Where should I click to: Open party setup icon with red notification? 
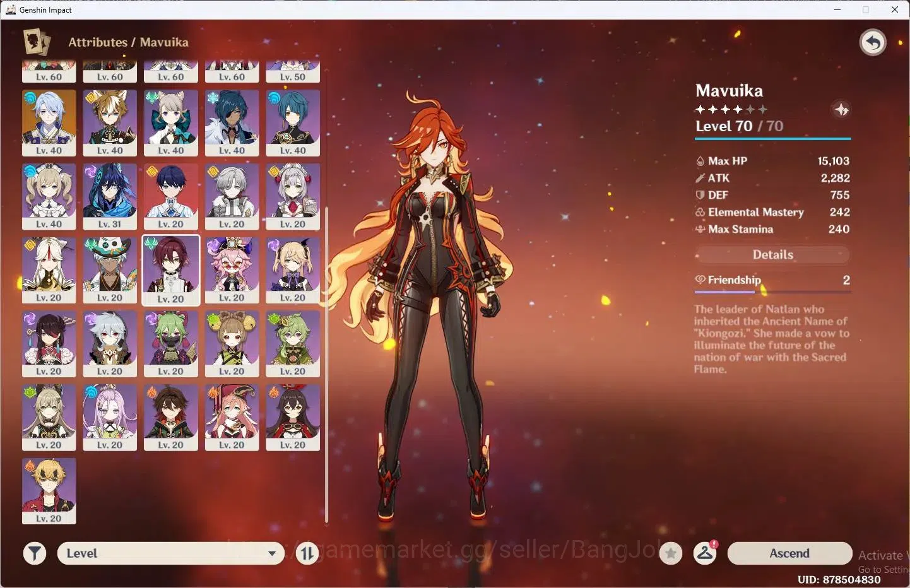pyautogui.click(x=705, y=553)
